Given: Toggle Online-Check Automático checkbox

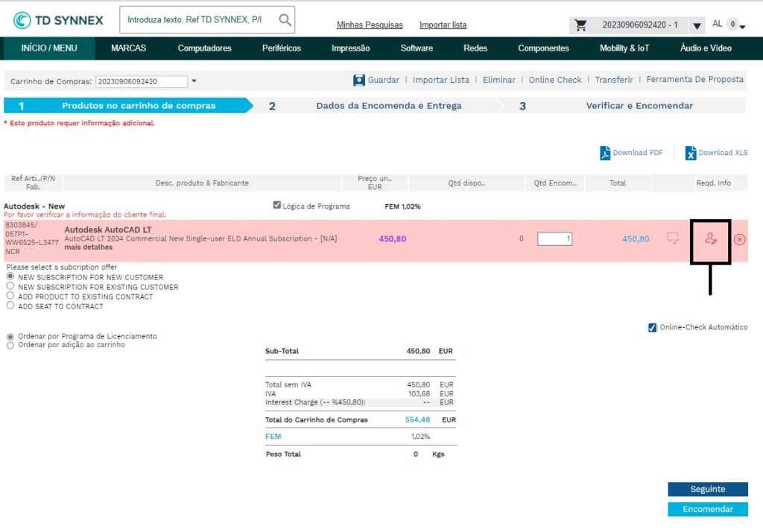Looking at the screenshot, I should coord(653,328).
